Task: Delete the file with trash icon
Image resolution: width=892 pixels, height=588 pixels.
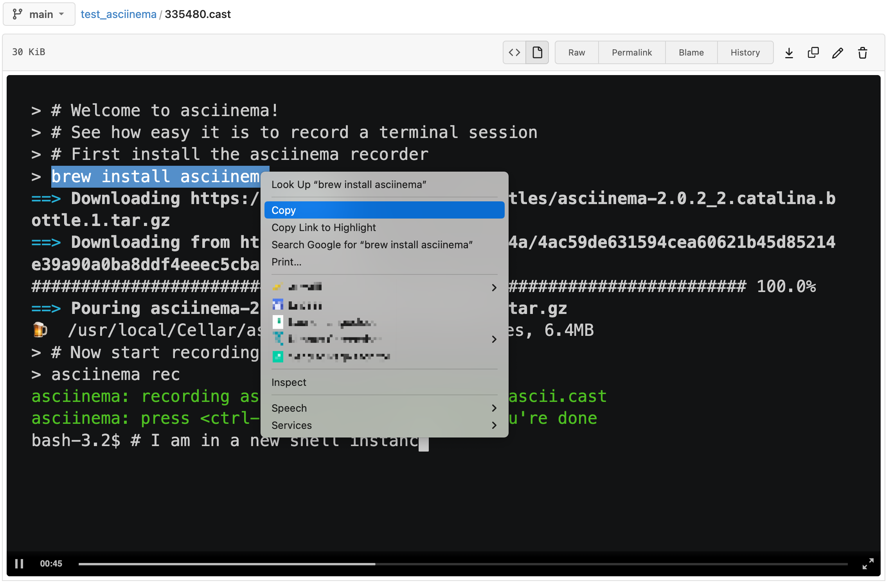Action: pyautogui.click(x=862, y=53)
